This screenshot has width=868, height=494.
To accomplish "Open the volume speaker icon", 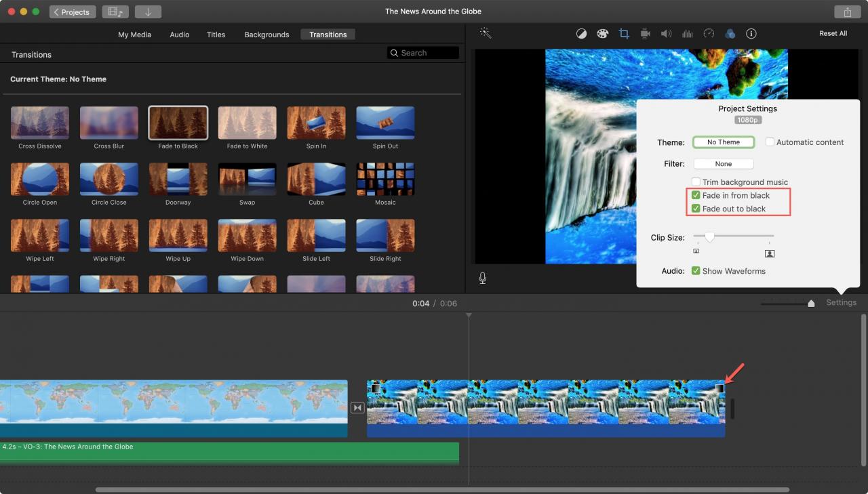I will pos(667,34).
